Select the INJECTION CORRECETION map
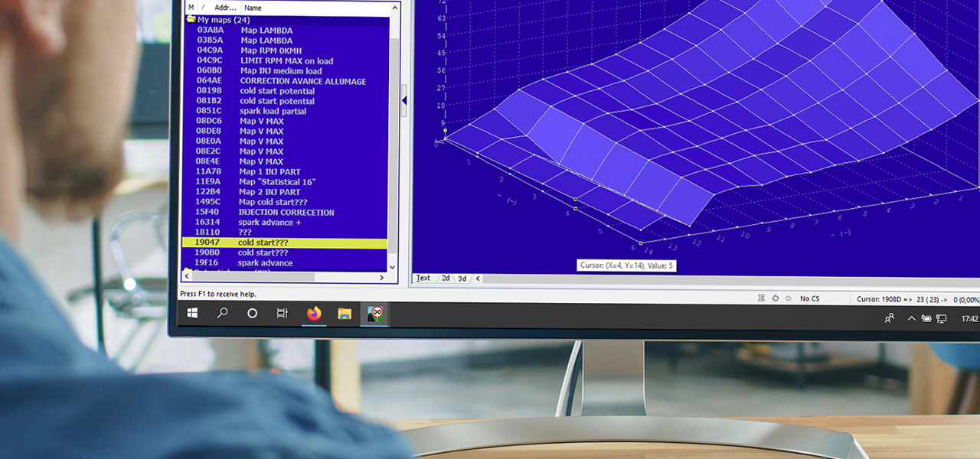This screenshot has width=980, height=459. point(286,213)
